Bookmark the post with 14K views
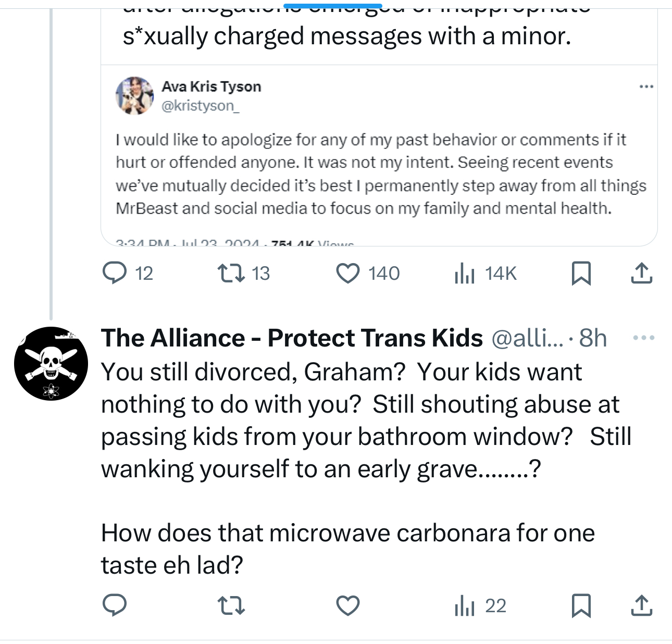The width and height of the screenshot is (672, 644). (581, 273)
